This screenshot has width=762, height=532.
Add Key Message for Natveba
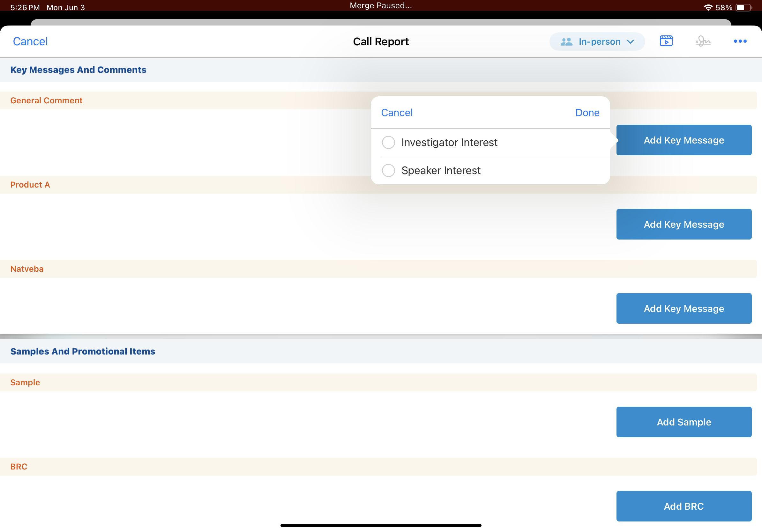684,308
